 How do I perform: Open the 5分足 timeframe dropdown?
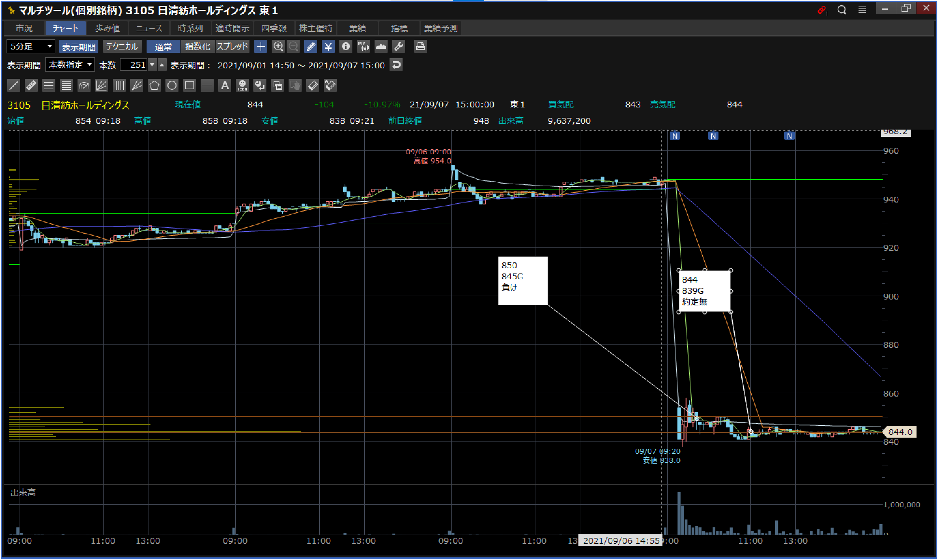(31, 47)
